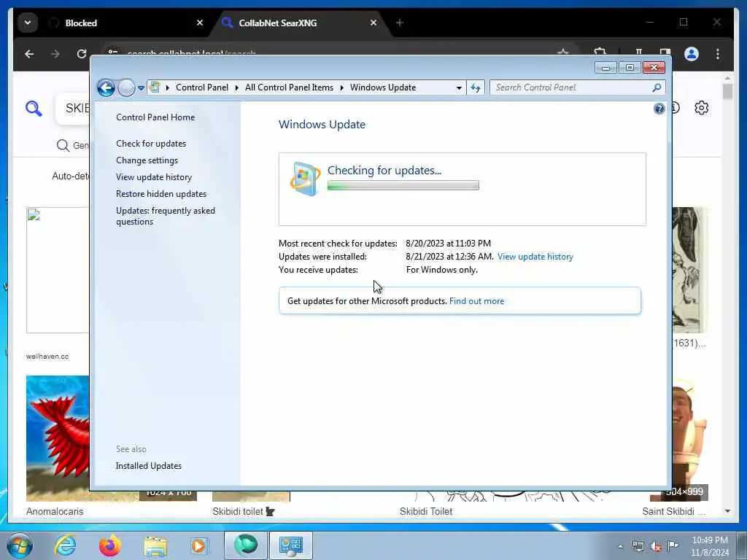Click the Windows Update shield icon
The image size is (747, 560).
point(305,179)
